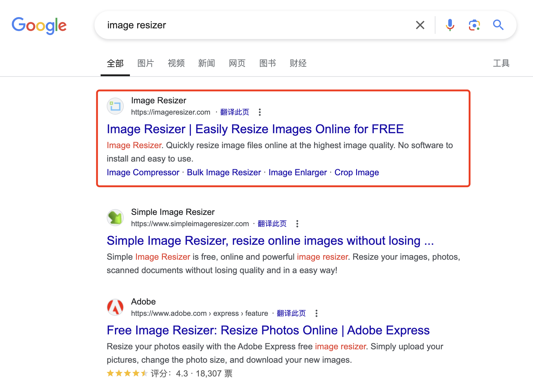Open the Image Enlarger sitelink
533x392 pixels.
(x=298, y=173)
